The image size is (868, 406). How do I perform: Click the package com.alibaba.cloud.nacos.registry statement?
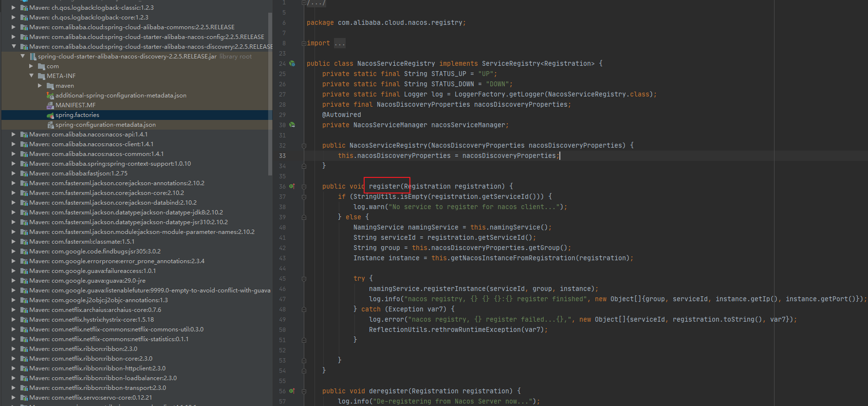click(386, 22)
